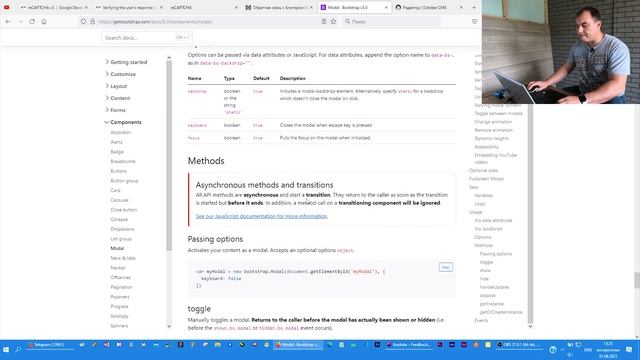The width and height of the screenshot is (640, 360).
Task: Click the browser URL address field
Action: pyautogui.click(x=208, y=21)
